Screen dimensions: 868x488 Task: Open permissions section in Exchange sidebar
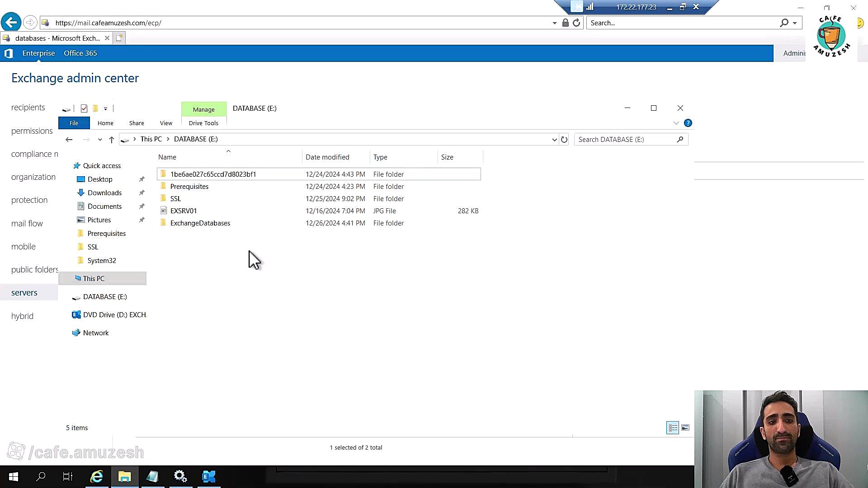[x=32, y=131]
